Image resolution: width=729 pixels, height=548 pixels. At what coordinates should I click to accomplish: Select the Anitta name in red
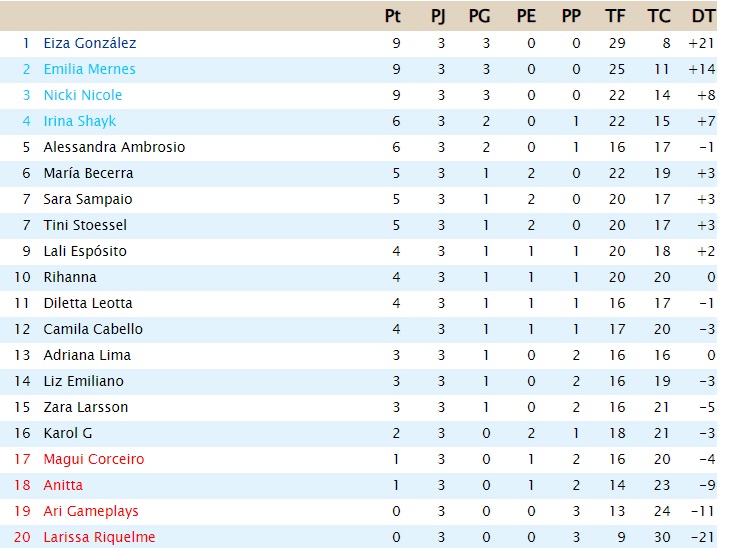[x=63, y=485]
